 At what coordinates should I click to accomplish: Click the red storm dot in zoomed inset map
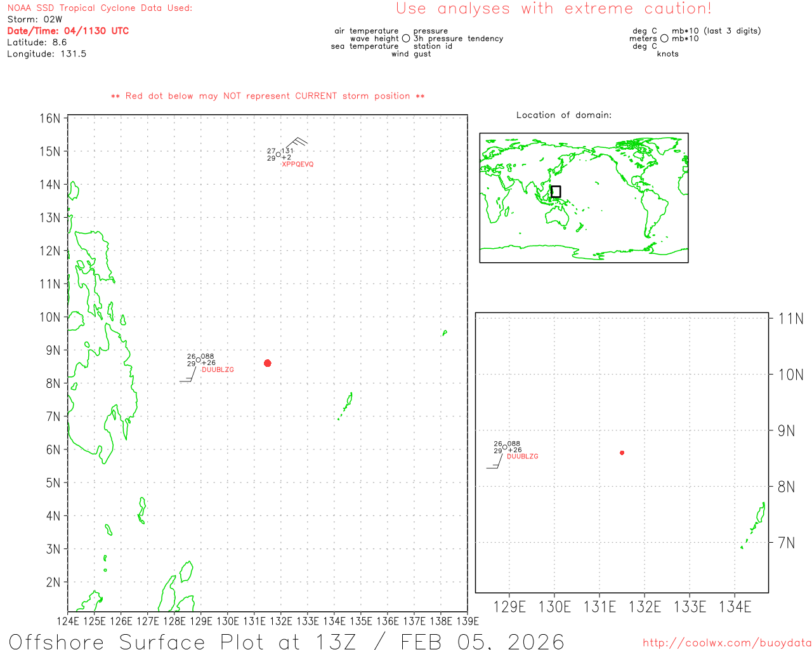pos(622,453)
